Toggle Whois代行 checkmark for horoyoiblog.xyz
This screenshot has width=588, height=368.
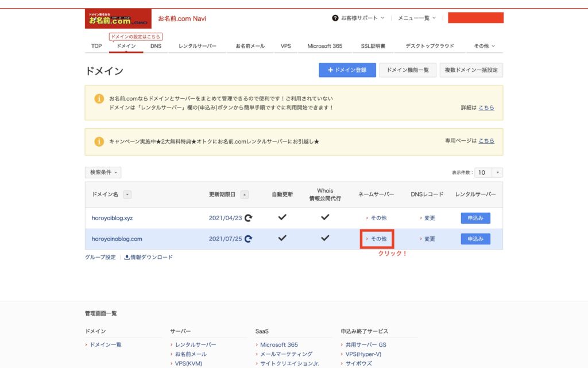pos(325,217)
